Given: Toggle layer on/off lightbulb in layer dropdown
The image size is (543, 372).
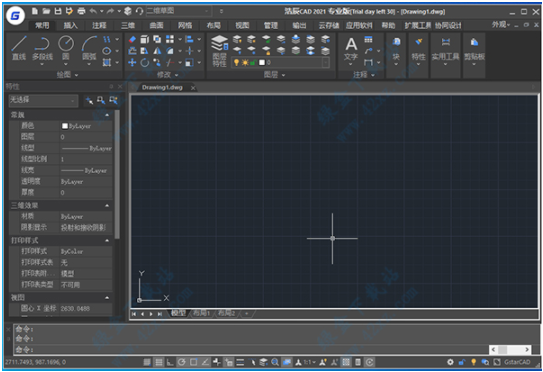Looking at the screenshot, I should 236,62.
